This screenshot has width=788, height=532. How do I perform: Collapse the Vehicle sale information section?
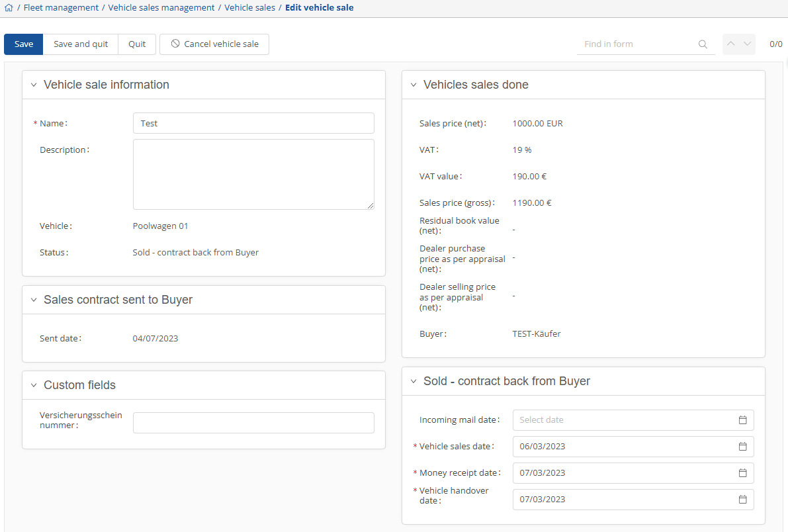(34, 85)
